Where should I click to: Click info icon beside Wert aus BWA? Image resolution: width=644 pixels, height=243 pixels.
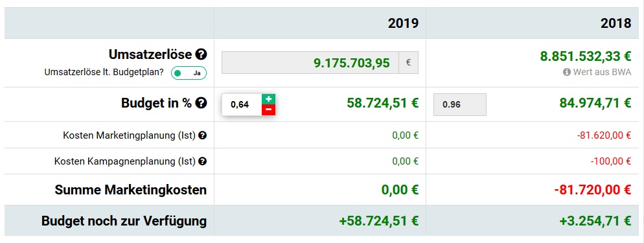point(567,72)
